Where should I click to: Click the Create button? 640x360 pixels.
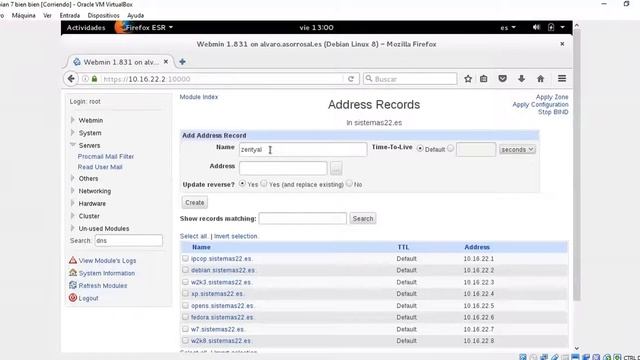195,202
